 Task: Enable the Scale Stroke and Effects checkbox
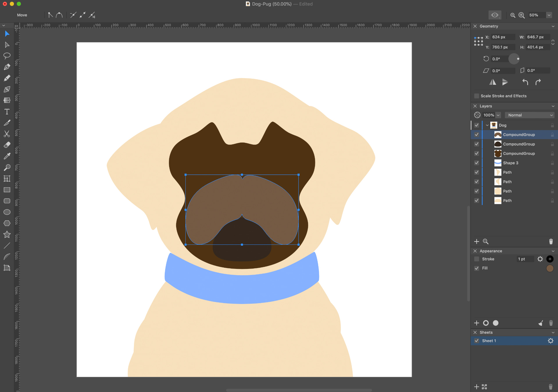(477, 96)
